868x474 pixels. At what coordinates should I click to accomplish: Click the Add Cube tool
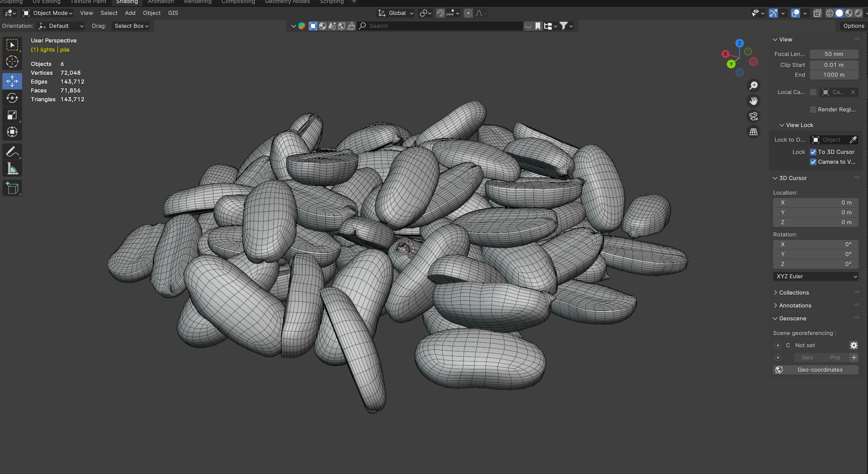click(x=12, y=188)
